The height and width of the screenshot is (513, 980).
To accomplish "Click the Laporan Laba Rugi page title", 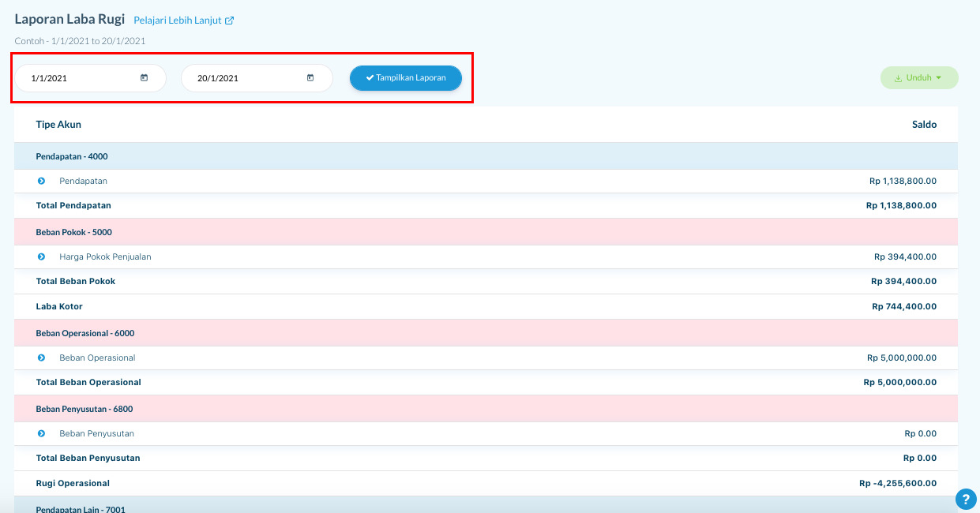I will pos(69,19).
